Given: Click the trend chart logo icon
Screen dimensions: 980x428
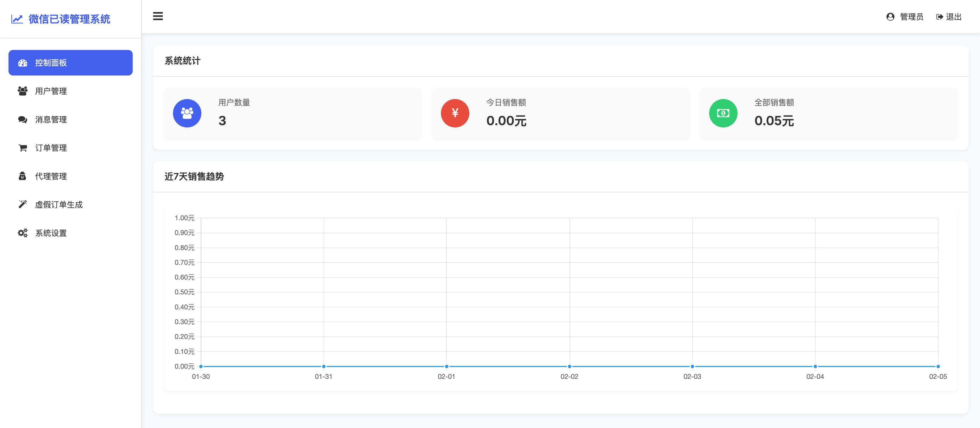Looking at the screenshot, I should 17,19.
